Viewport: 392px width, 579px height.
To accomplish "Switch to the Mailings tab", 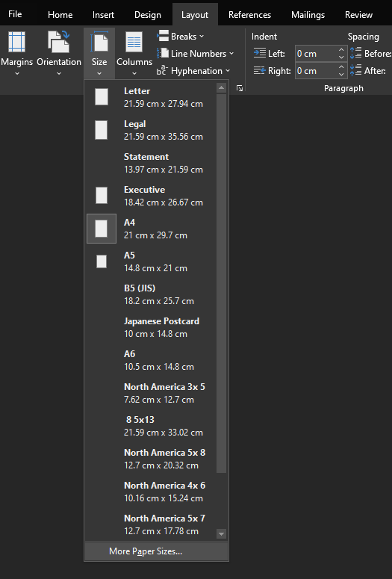I will point(308,15).
